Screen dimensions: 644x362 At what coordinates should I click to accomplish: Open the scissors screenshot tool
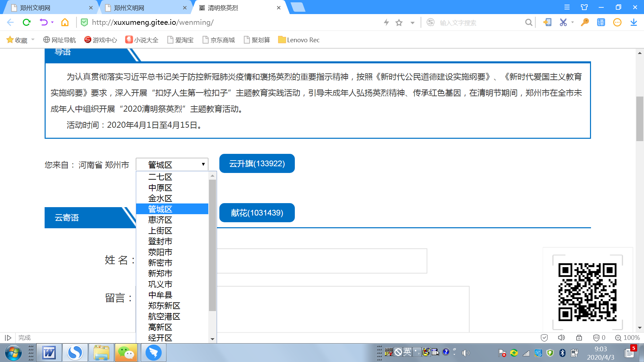click(563, 22)
